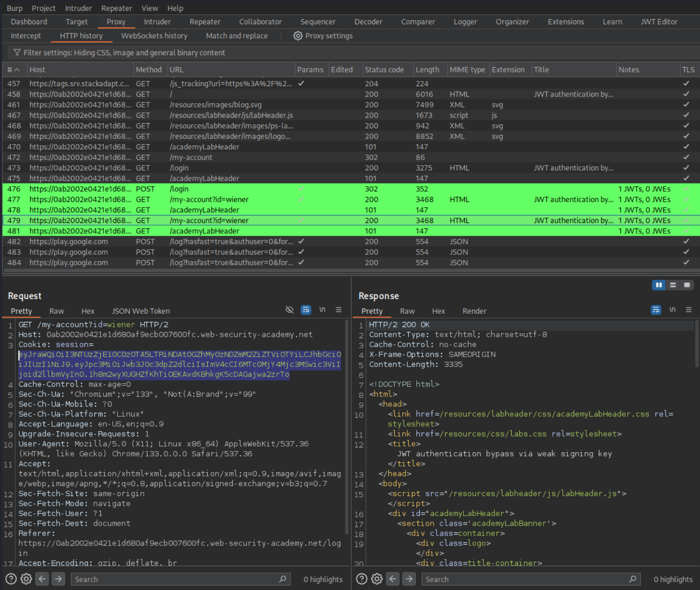Toggle show newlines in Response panel

[x=672, y=310]
